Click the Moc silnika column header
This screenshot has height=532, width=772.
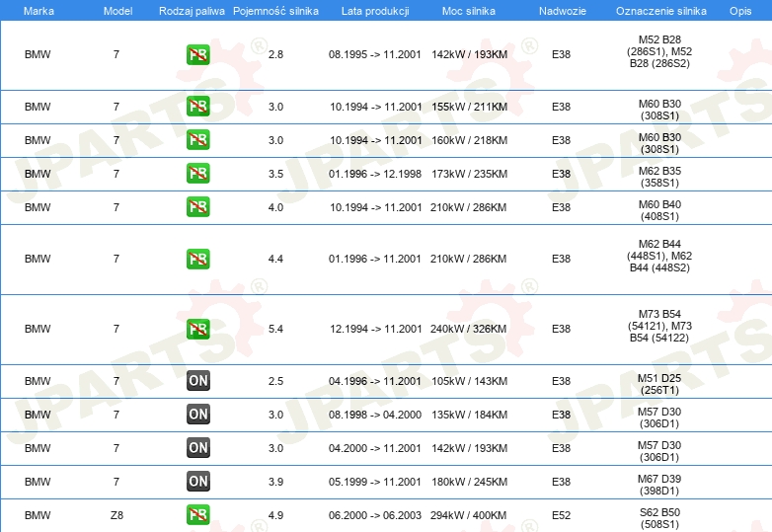click(469, 11)
